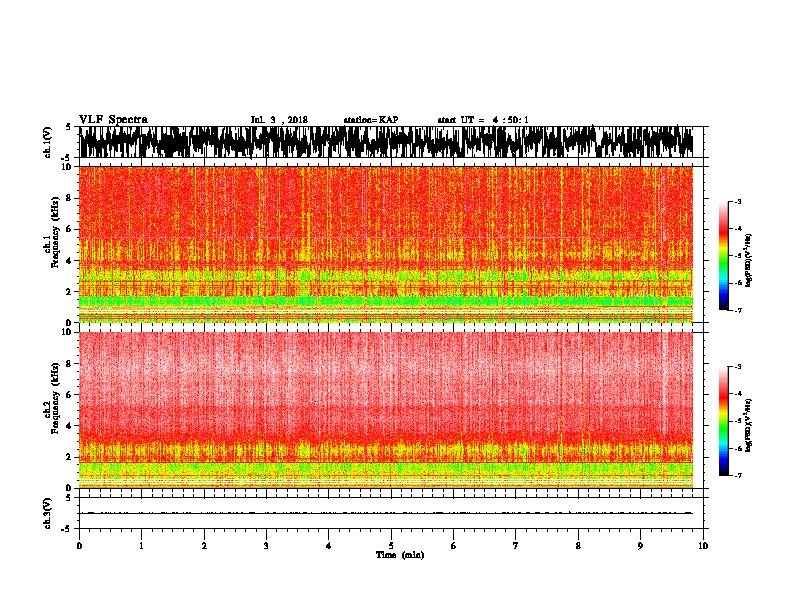Click time axis tick label "10"
Image resolution: width=792 pixels, height=612 pixels.
[703, 545]
